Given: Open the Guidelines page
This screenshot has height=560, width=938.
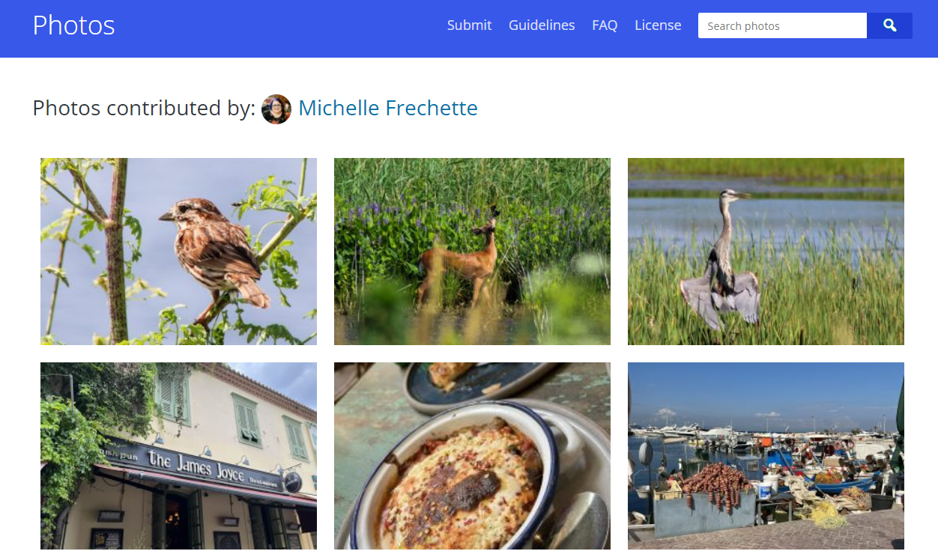Looking at the screenshot, I should (x=542, y=25).
